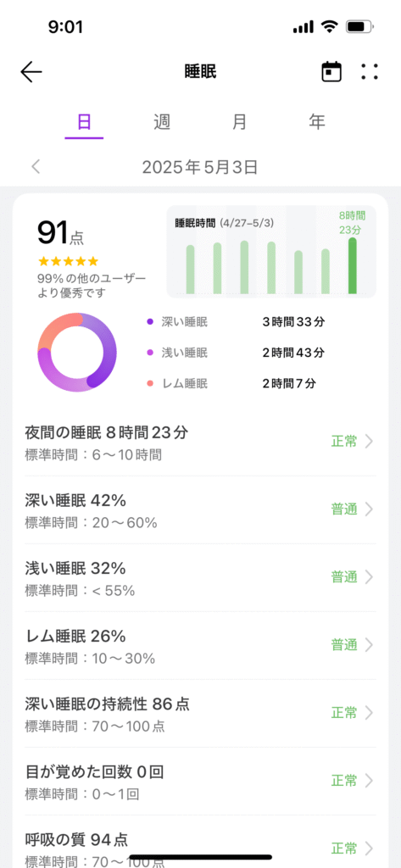Image resolution: width=401 pixels, height=868 pixels.
Task: Open 深い睡眠の持続性 86点 row
Action: click(200, 713)
